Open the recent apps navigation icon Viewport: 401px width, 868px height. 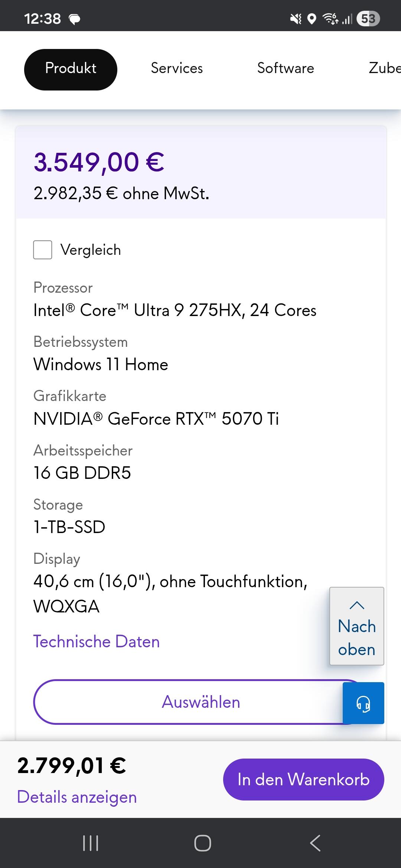click(x=90, y=843)
